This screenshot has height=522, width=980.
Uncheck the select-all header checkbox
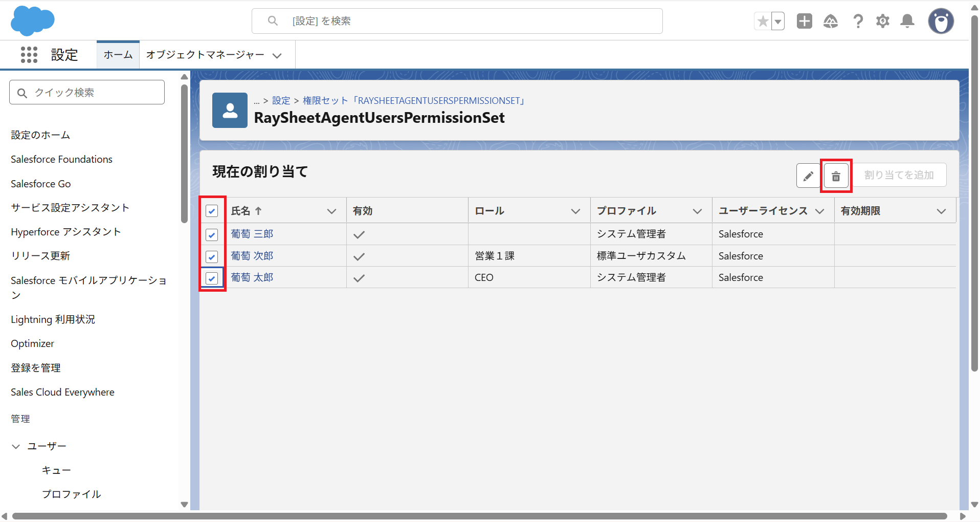[x=212, y=211]
